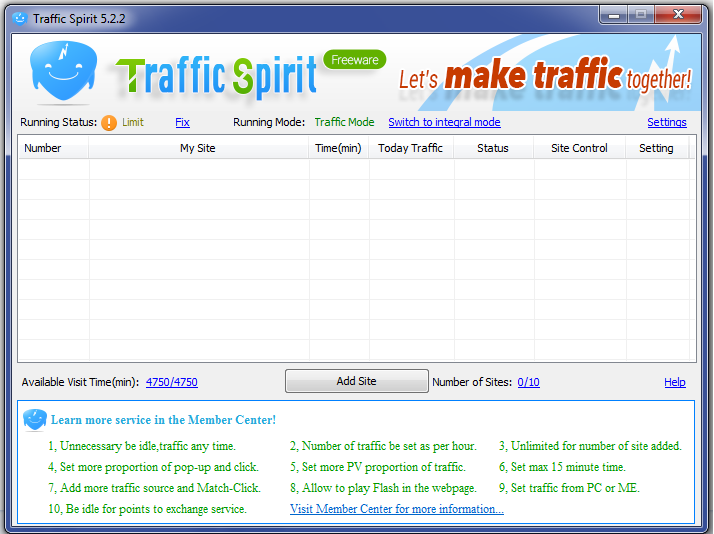
Task: Open the Help link
Action: (x=674, y=382)
